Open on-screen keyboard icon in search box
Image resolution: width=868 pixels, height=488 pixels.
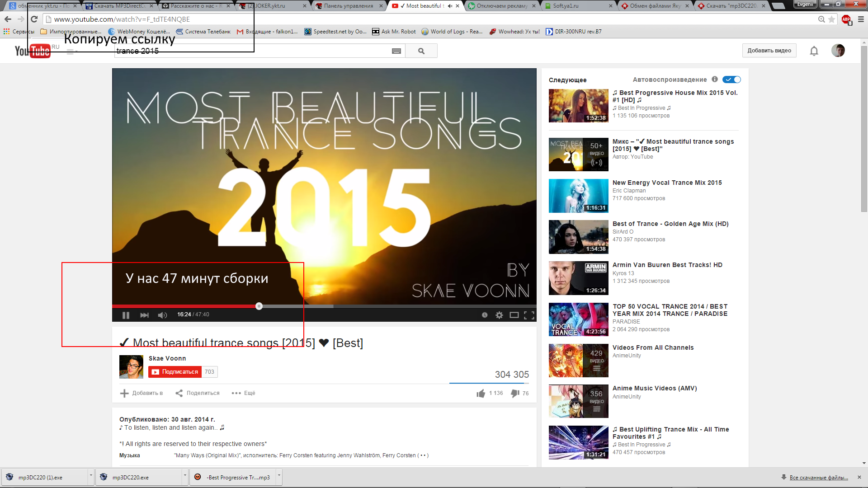point(396,51)
